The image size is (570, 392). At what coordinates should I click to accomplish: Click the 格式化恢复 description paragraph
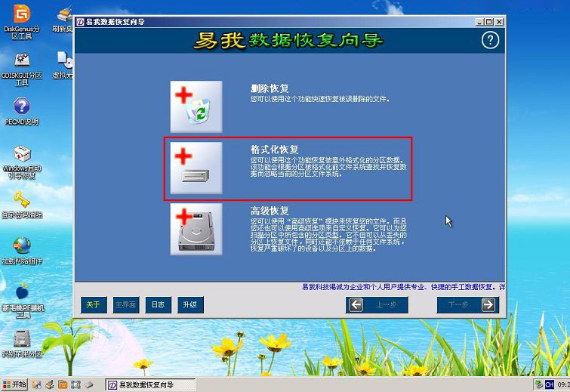click(x=328, y=167)
